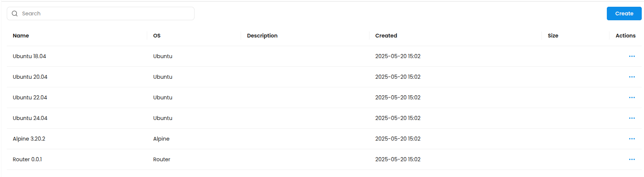The image size is (644, 177).
Task: Select the Ubuntu 18.04 row name
Action: click(x=29, y=56)
